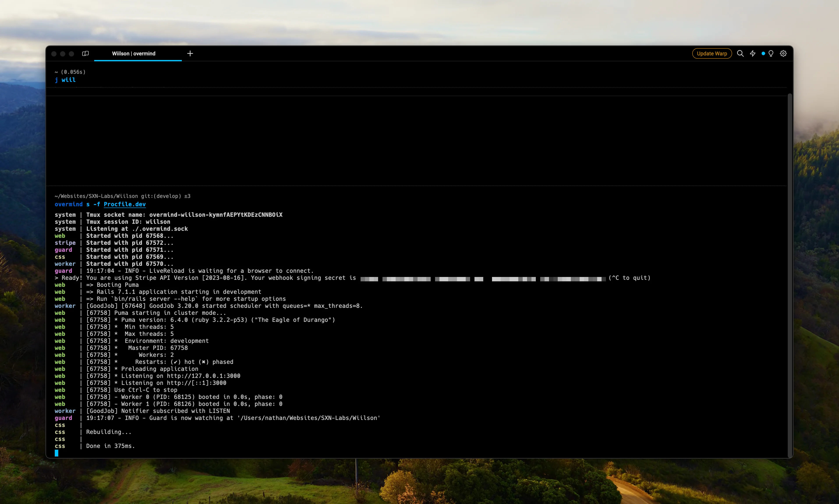Screen dimensions: 839x504
Task: Click 'bin/rails server --help' hint line
Action: point(186,299)
